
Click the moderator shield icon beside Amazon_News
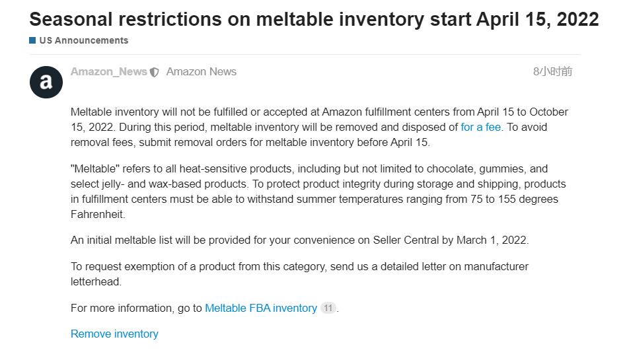click(154, 72)
